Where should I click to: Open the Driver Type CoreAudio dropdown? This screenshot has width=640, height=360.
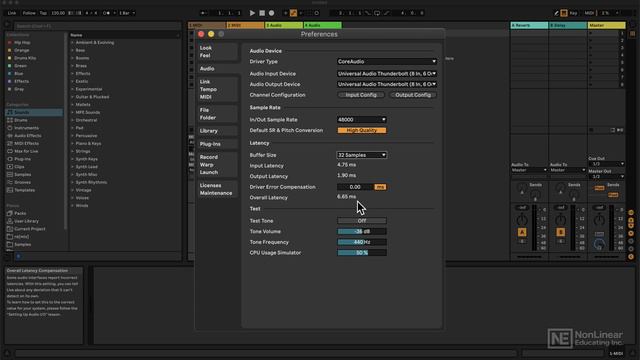tap(387, 62)
